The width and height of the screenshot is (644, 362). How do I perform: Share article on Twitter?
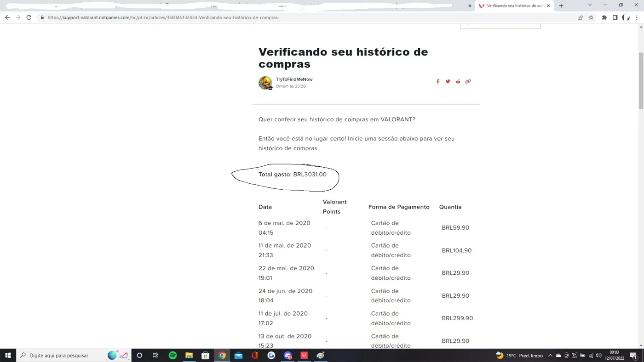click(x=448, y=81)
